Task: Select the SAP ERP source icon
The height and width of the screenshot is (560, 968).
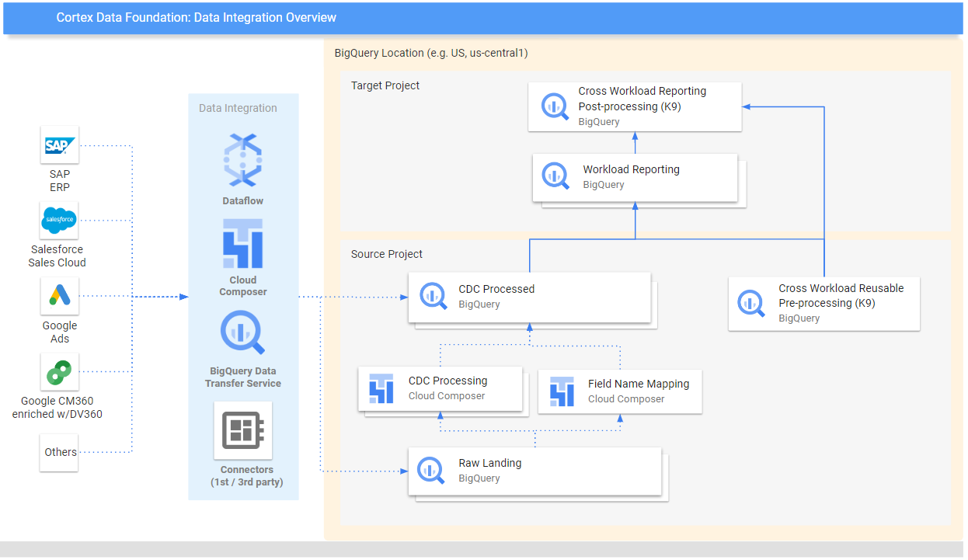Action: [59, 144]
